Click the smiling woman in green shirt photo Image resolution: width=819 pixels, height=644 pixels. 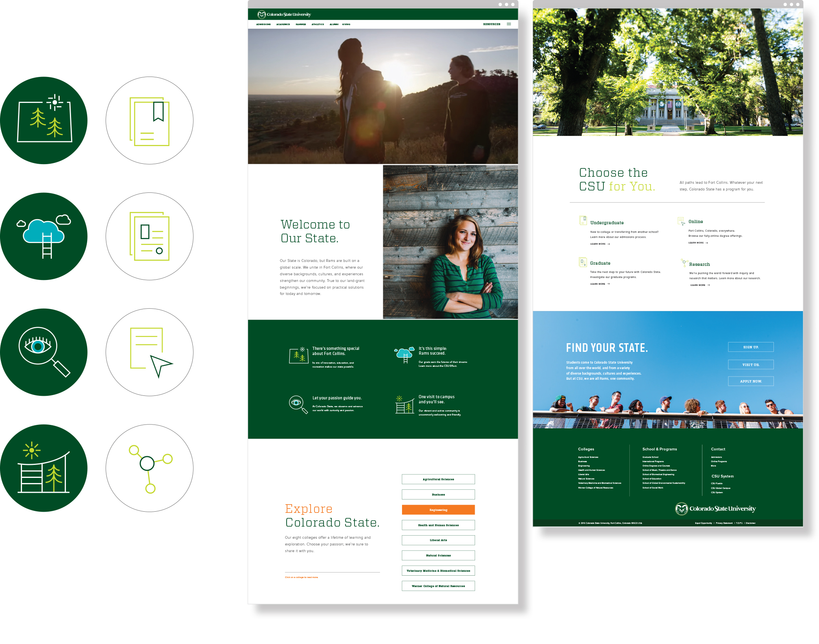click(450, 242)
